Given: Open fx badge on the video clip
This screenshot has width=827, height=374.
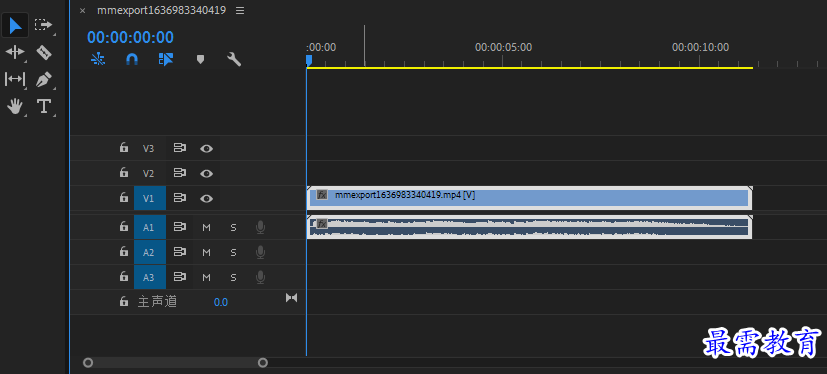Looking at the screenshot, I should (322, 195).
